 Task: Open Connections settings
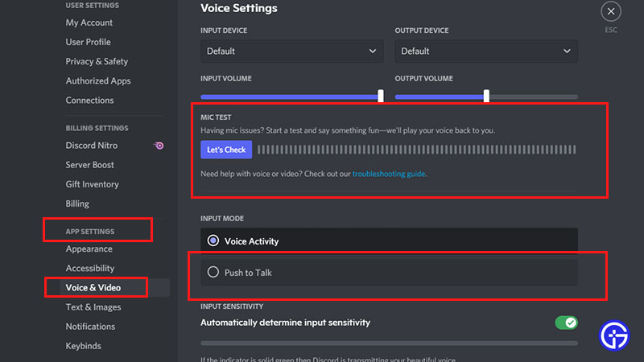[x=89, y=100]
